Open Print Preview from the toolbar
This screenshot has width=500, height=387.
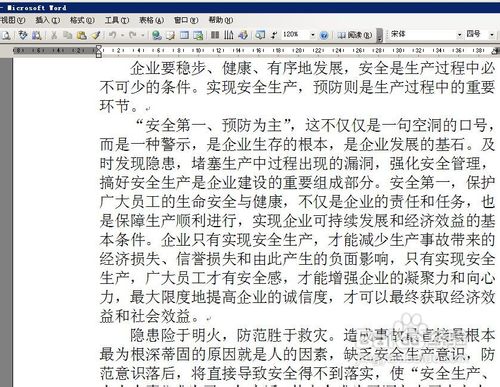7,35
